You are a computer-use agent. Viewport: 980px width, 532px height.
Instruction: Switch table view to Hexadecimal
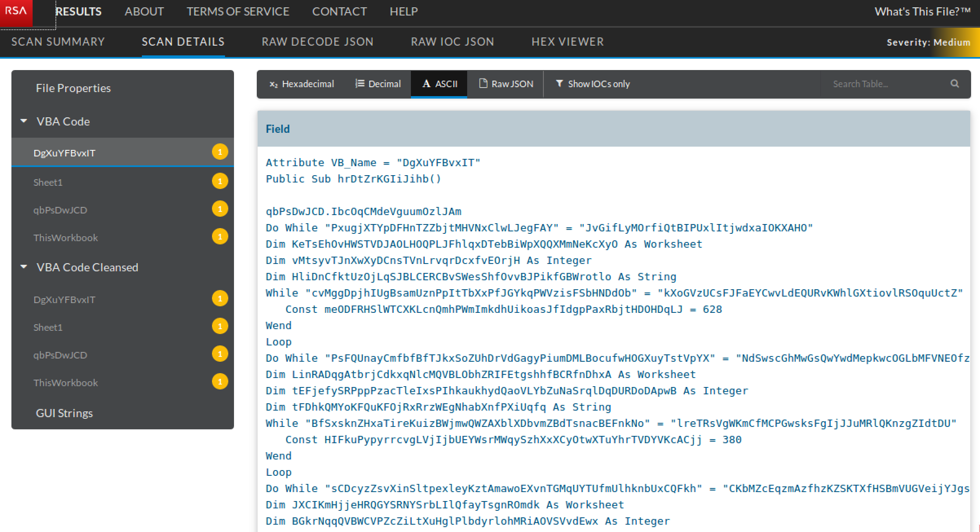point(302,84)
